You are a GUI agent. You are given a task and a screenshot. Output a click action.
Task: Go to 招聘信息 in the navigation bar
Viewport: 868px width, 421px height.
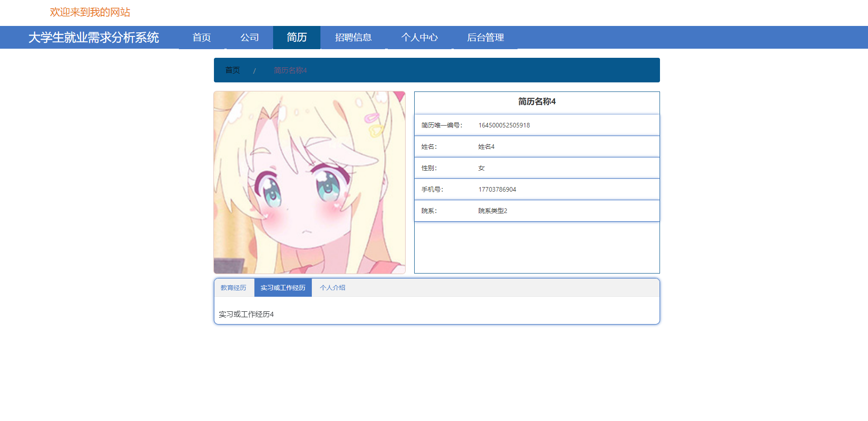point(353,37)
